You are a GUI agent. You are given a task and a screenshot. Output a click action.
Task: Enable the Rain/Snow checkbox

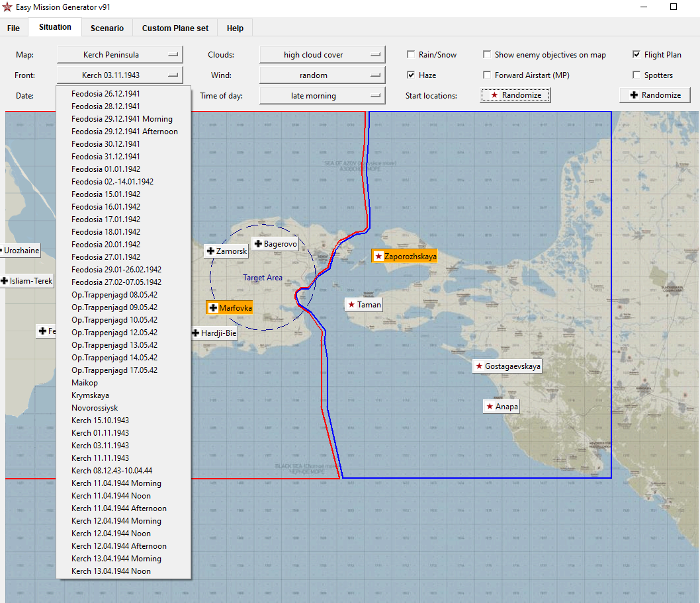pyautogui.click(x=411, y=54)
